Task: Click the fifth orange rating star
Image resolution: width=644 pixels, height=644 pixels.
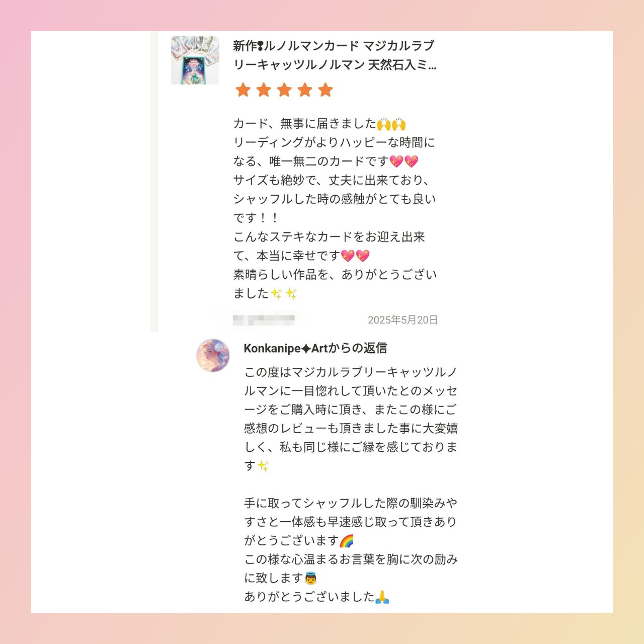Action: click(x=326, y=90)
